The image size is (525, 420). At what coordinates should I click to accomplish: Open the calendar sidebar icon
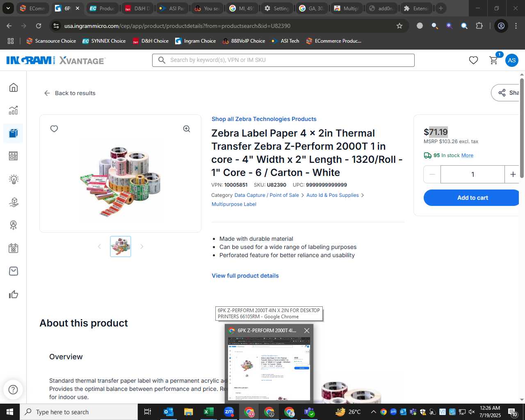[14, 248]
